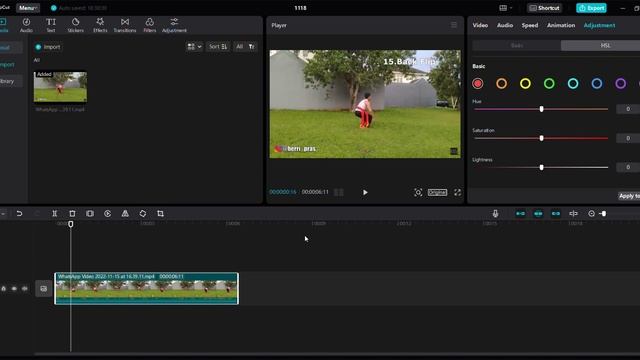
Task: Enter player fullscreen mode
Action: point(457,192)
